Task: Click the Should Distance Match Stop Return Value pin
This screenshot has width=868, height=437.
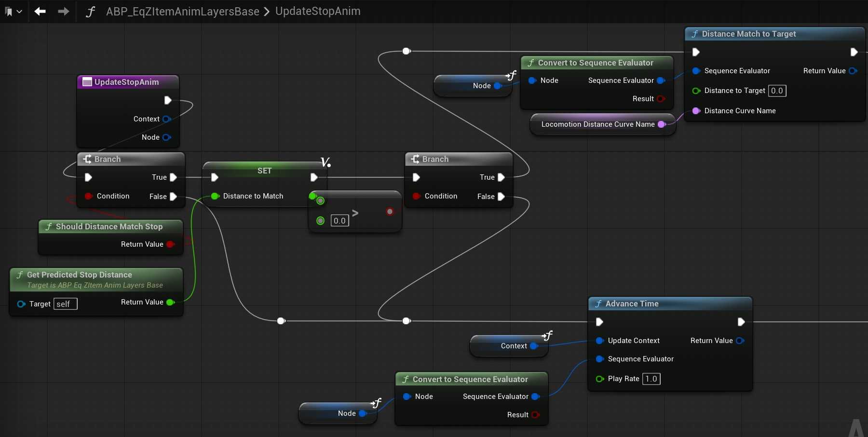Action: pyautogui.click(x=170, y=244)
